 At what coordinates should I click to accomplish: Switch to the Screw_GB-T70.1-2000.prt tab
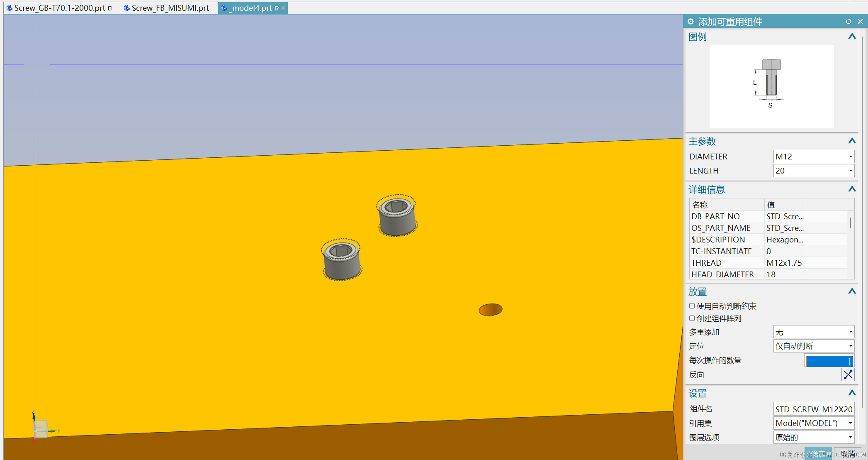pos(58,7)
